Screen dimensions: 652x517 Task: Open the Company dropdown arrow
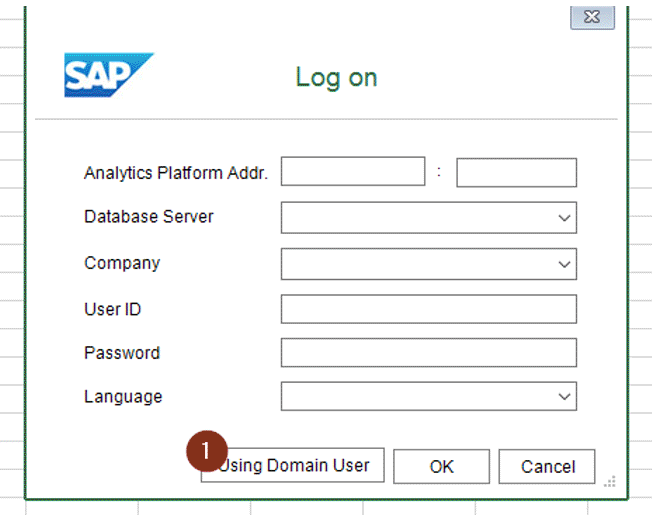click(564, 264)
